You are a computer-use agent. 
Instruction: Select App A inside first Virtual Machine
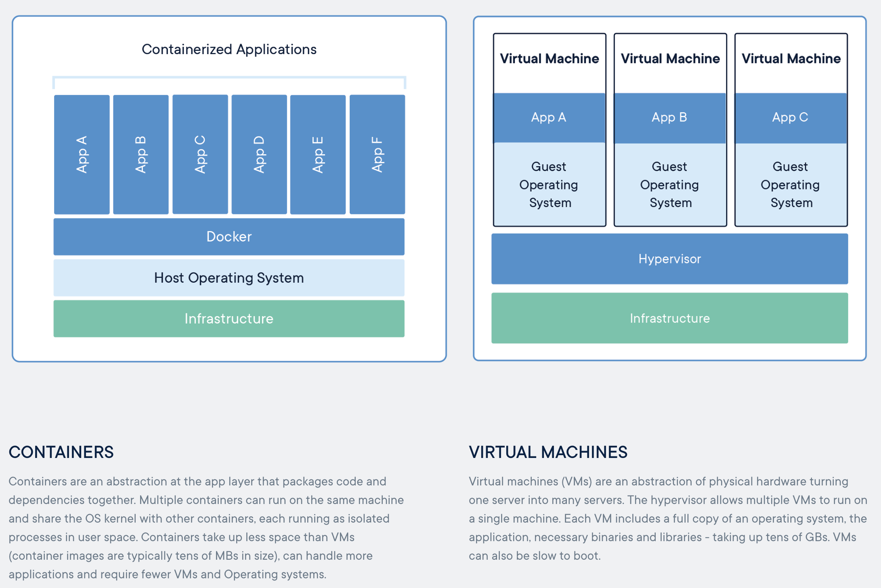(x=549, y=118)
